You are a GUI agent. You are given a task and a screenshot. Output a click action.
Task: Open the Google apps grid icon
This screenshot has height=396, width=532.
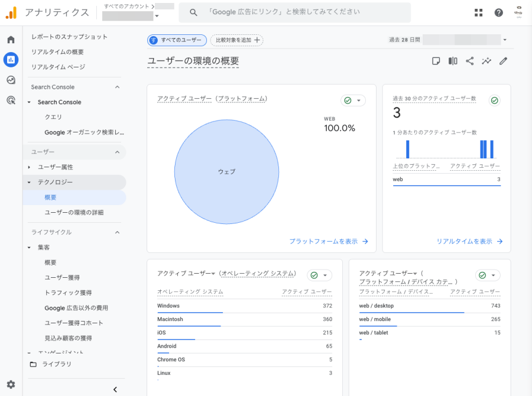(478, 12)
